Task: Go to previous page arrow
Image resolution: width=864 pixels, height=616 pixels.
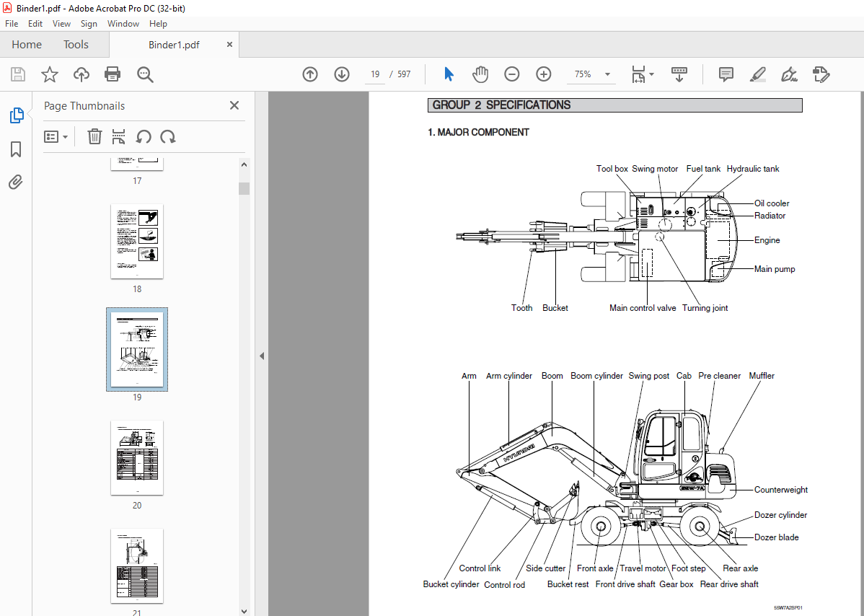Action: coord(310,74)
